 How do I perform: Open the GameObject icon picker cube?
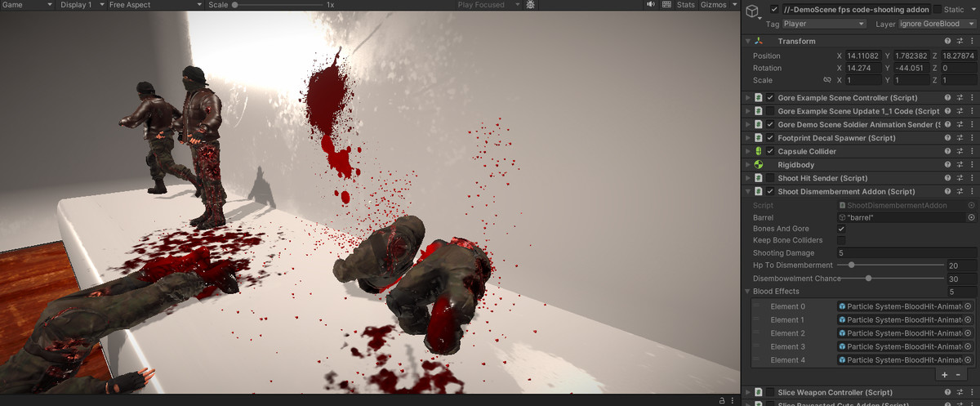coord(751,10)
